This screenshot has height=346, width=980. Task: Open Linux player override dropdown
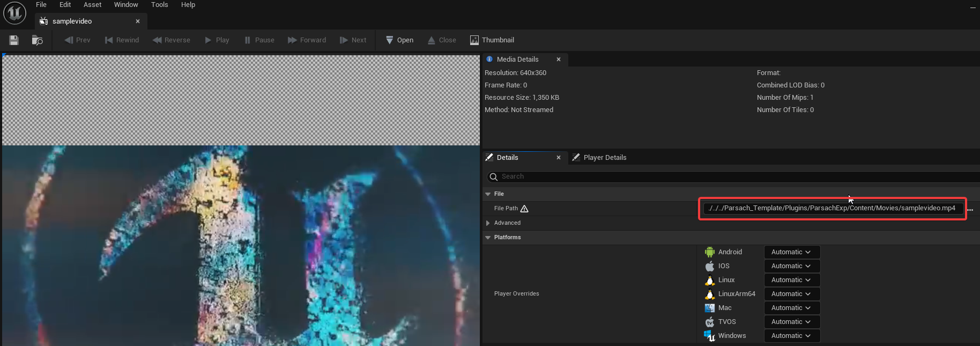point(792,280)
